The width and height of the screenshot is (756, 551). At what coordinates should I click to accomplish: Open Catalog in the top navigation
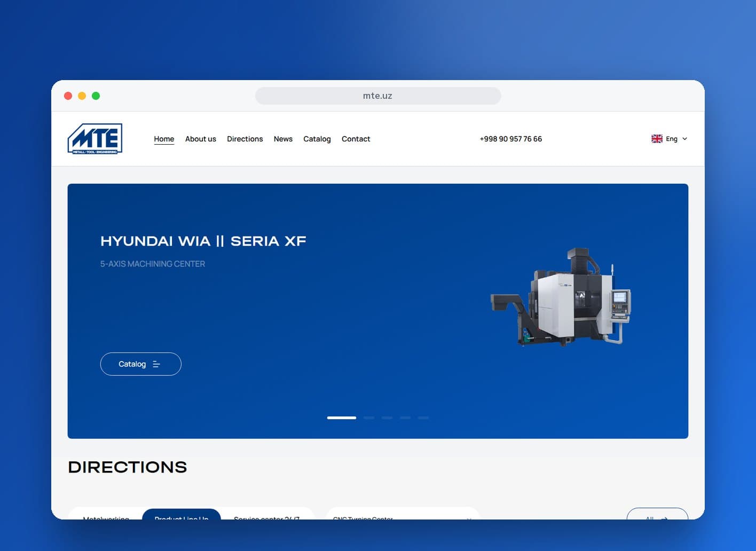coord(317,139)
